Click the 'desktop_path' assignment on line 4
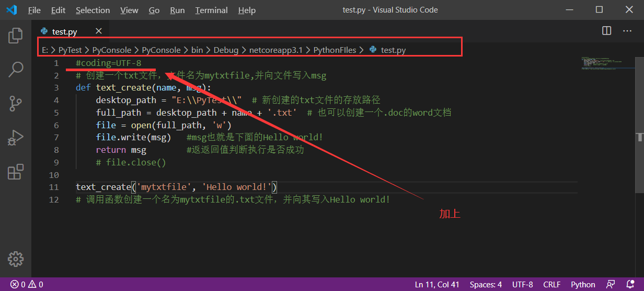This screenshot has width=644, height=291. pos(126,100)
